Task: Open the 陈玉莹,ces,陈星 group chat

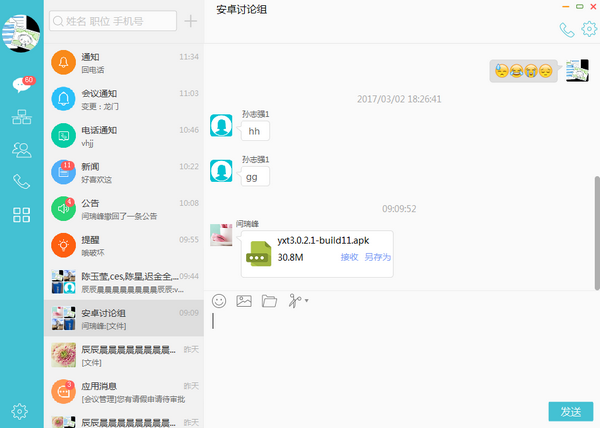Action: (124, 282)
